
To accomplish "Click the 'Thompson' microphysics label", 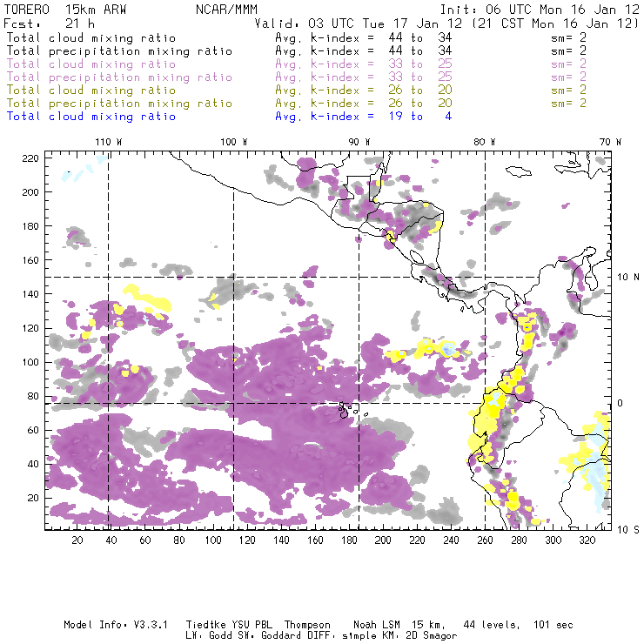I will [307, 625].
